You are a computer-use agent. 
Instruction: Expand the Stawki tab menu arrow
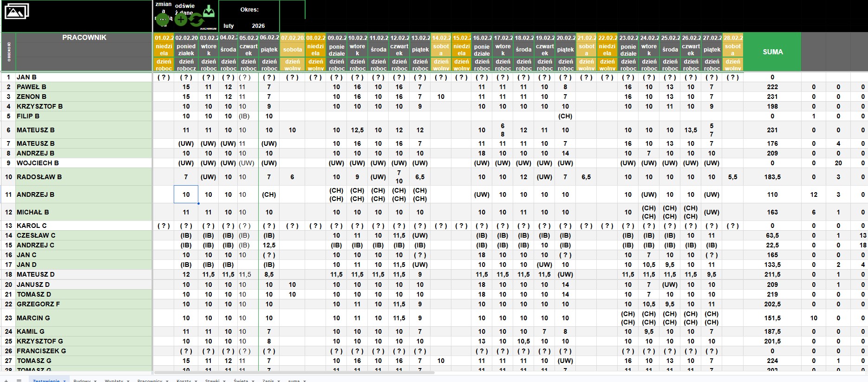pyautogui.click(x=224, y=381)
